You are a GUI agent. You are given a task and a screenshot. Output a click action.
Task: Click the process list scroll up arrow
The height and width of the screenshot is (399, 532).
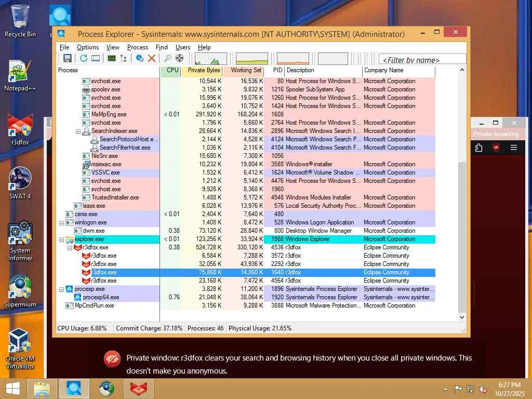tap(462, 70)
